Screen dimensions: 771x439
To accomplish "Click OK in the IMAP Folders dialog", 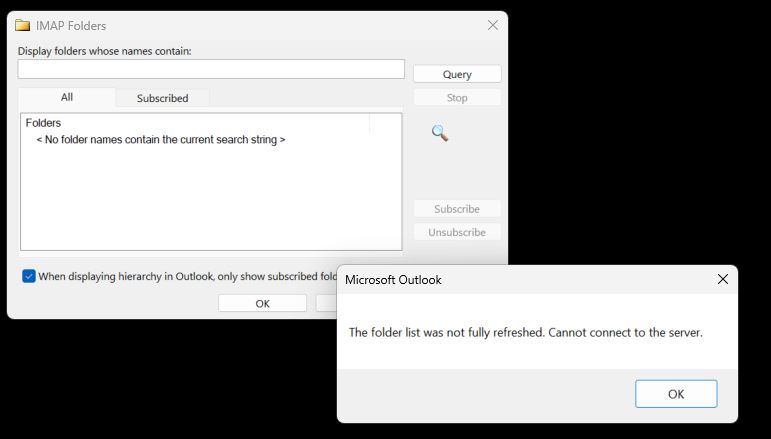I will pos(262,303).
